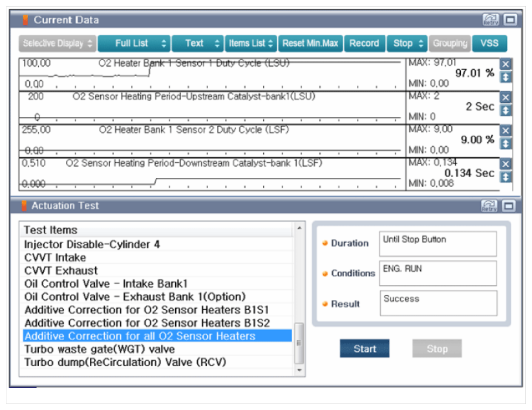Select Turbo waste gate(WGT) valve test
Screen dimensions: 532x410
pos(89,349)
